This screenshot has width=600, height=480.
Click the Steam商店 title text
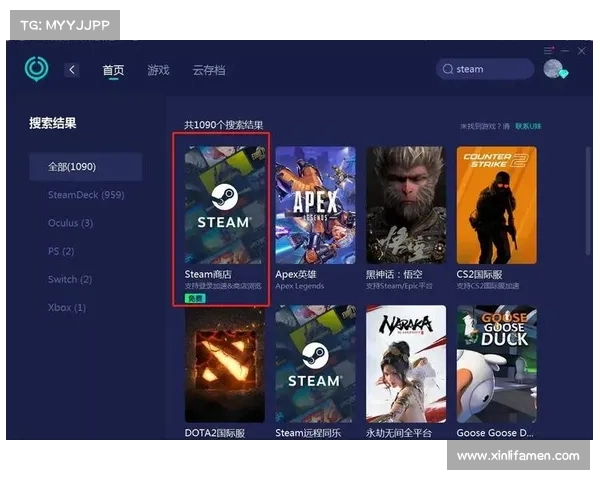click(208, 274)
